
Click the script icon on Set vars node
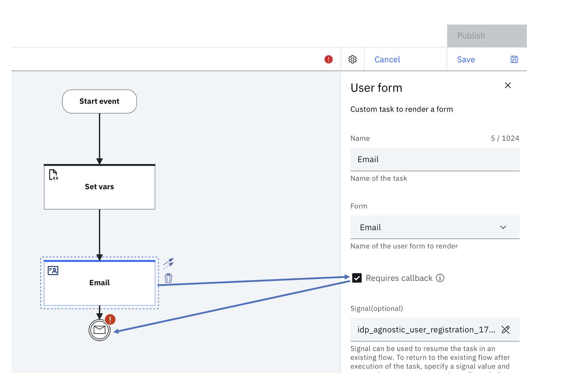tap(53, 175)
